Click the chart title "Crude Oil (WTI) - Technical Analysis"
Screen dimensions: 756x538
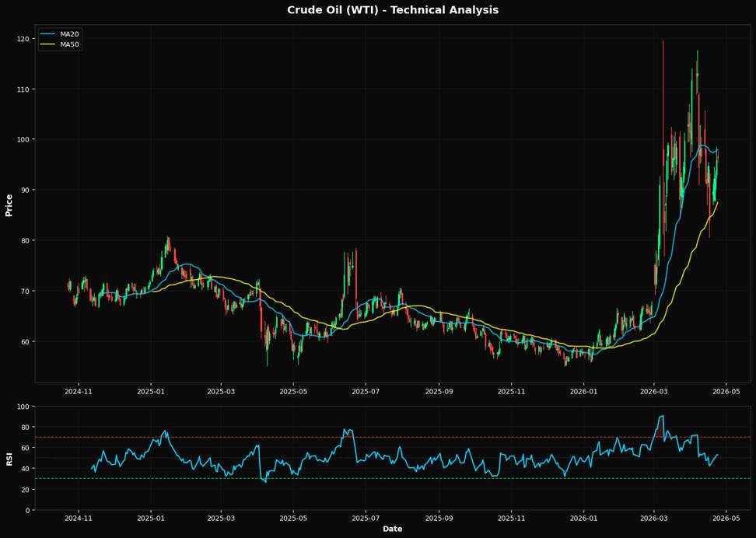(x=393, y=10)
